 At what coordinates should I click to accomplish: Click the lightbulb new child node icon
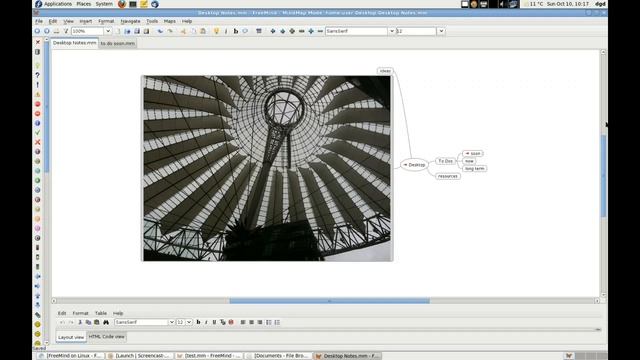click(x=216, y=31)
